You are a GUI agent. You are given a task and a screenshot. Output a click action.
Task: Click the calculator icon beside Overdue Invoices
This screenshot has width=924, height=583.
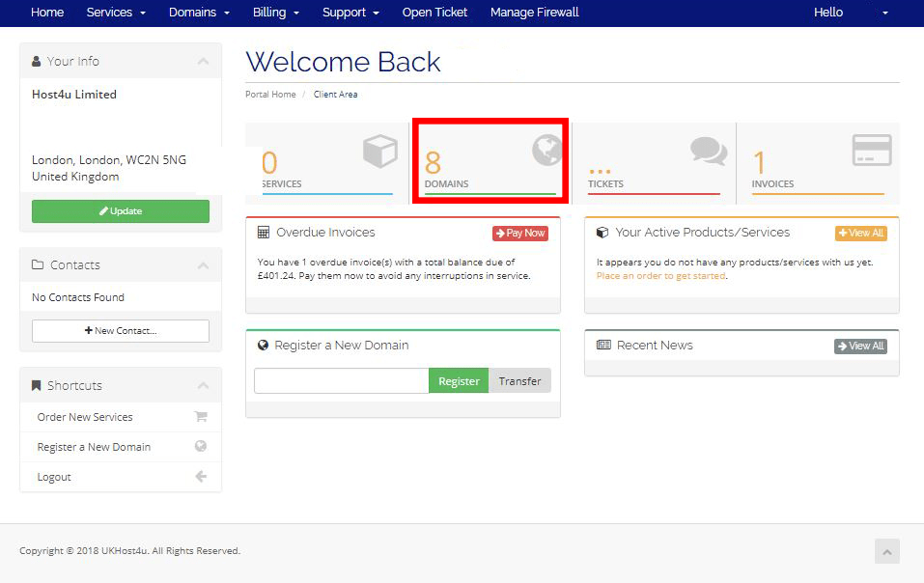pos(264,232)
